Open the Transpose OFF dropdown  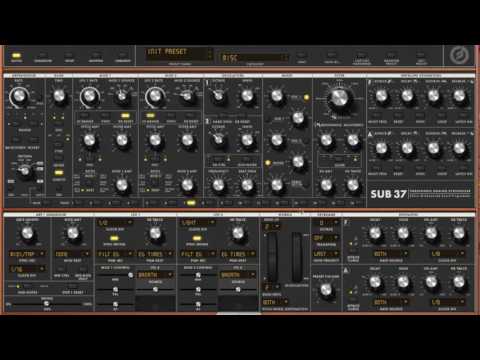pos(326,238)
